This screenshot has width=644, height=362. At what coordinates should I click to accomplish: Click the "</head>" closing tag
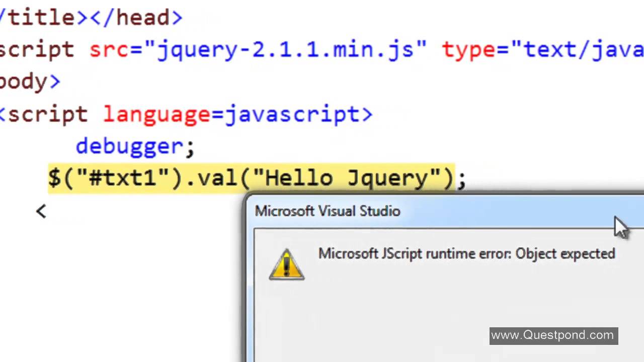136,18
